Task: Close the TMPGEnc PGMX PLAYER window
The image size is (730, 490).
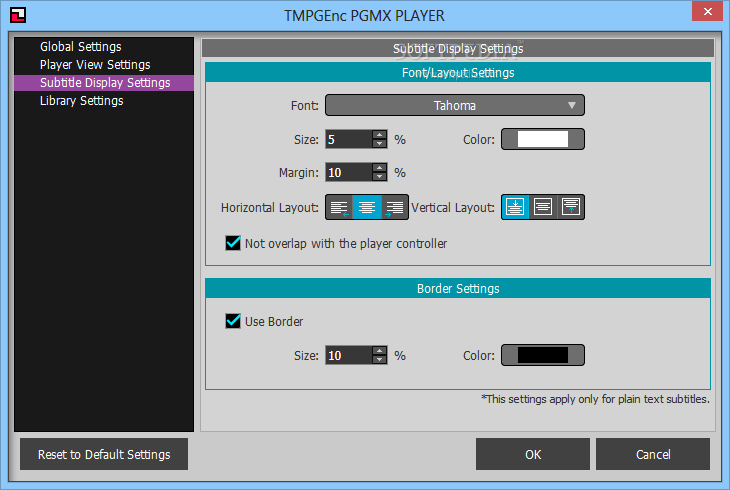Action: click(707, 12)
